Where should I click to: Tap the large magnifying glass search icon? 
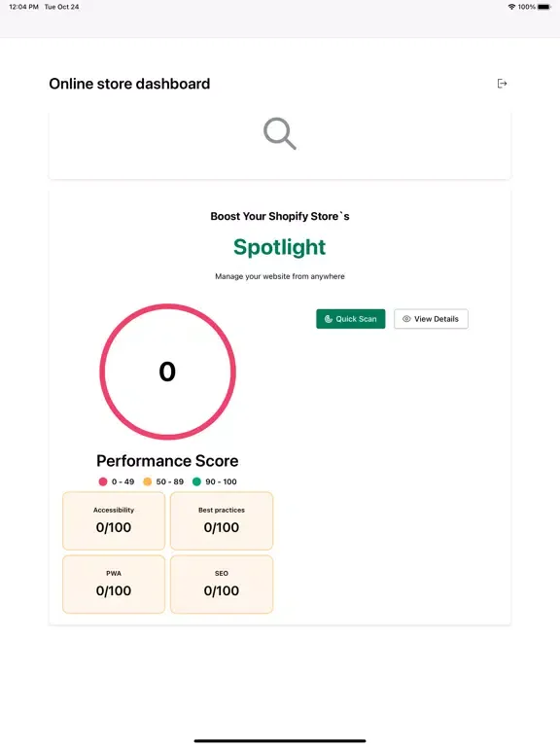(280, 133)
